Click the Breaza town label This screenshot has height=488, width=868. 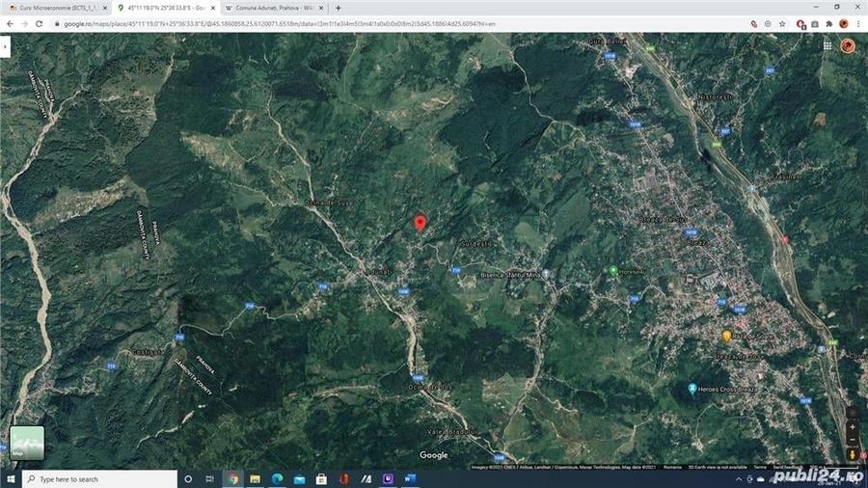(696, 242)
